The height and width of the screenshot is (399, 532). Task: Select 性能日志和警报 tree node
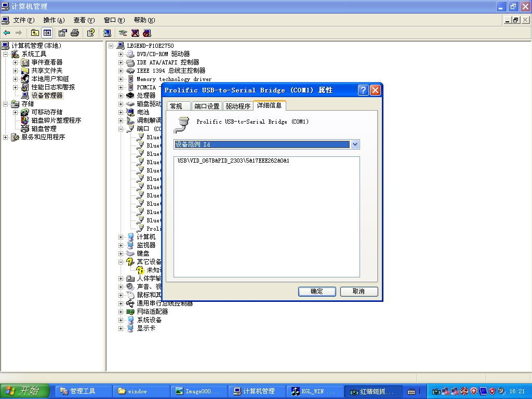53,87
